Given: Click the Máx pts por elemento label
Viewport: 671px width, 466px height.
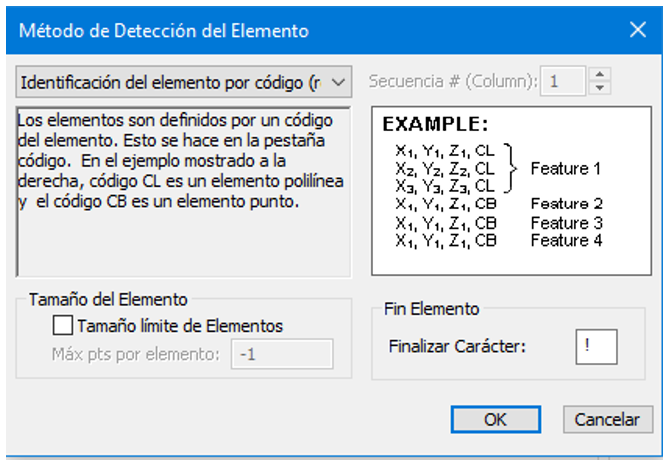Looking at the screenshot, I should (x=136, y=354).
